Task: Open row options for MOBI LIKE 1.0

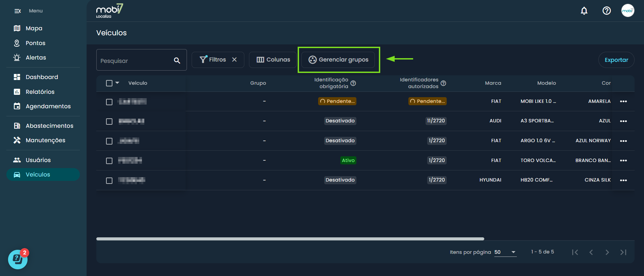Action: click(x=623, y=101)
